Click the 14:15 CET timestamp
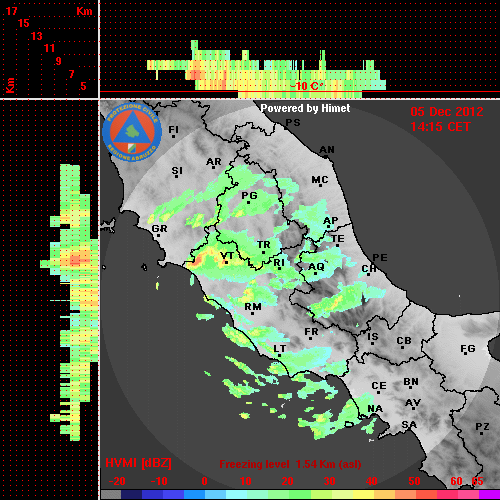 (440, 127)
